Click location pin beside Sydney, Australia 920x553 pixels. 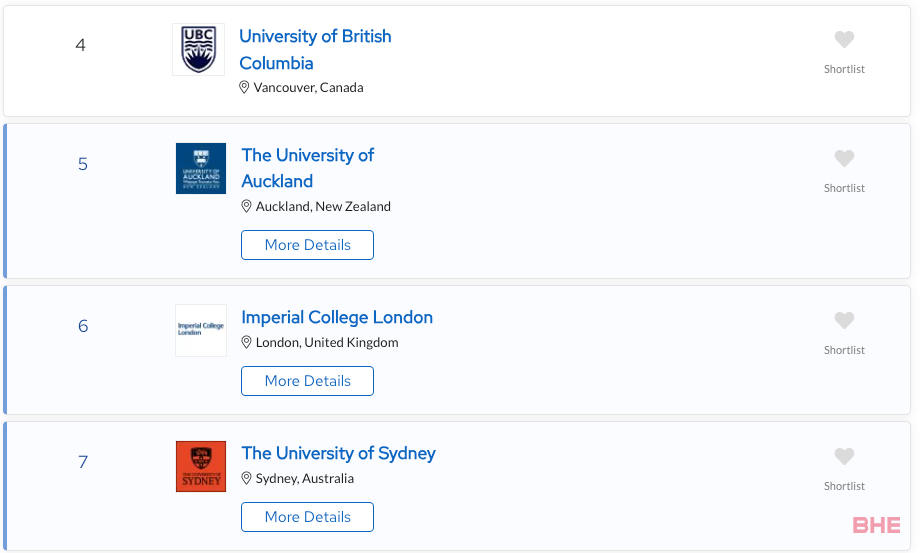246,479
